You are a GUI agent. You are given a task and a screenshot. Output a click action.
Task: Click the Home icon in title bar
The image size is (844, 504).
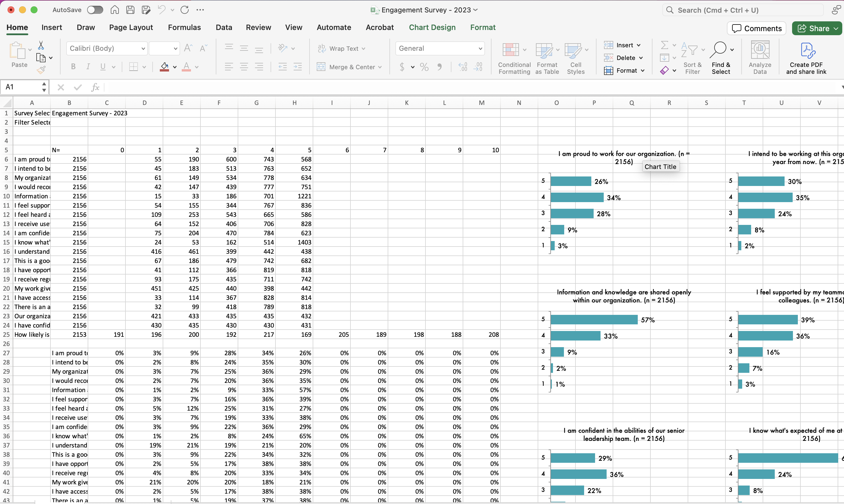115,10
